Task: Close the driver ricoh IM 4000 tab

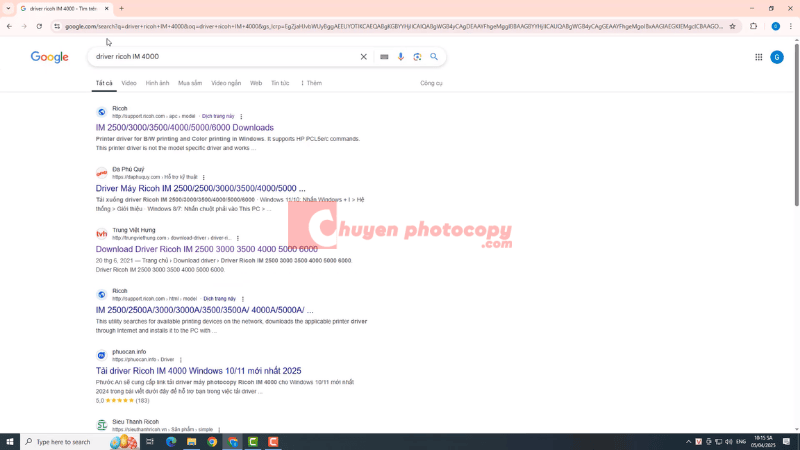Action: 106,8
